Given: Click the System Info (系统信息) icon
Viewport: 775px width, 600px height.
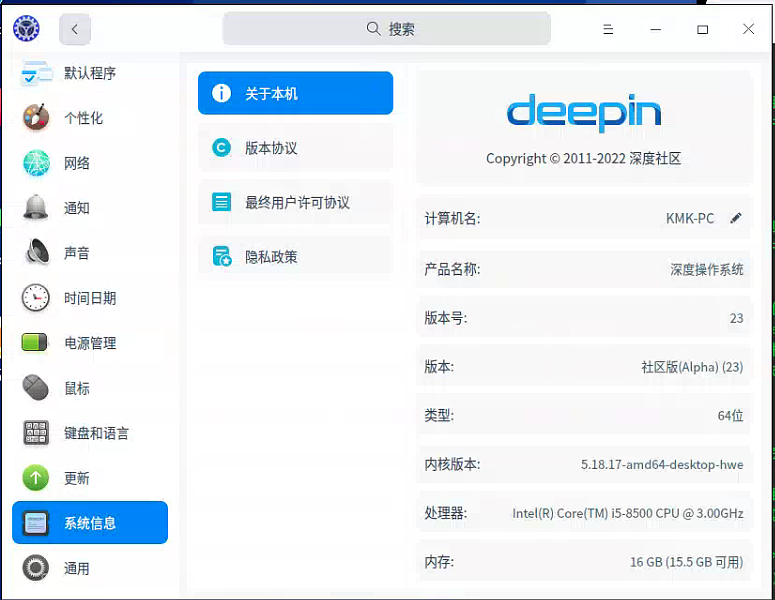Looking at the screenshot, I should pos(36,523).
